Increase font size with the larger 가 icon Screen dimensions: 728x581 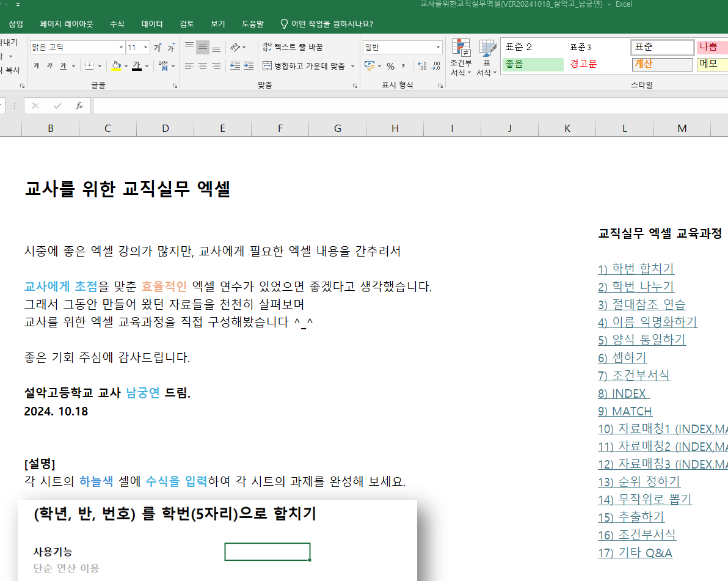[158, 48]
